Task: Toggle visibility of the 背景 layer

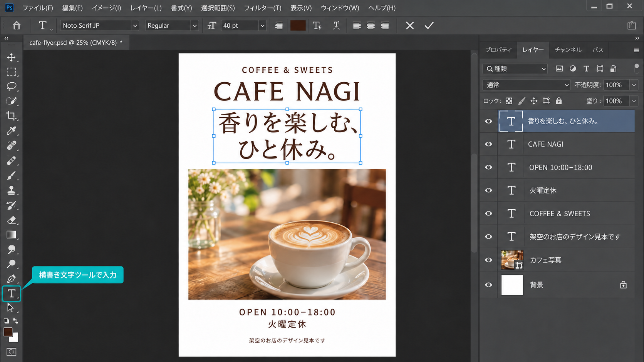Action: (488, 285)
